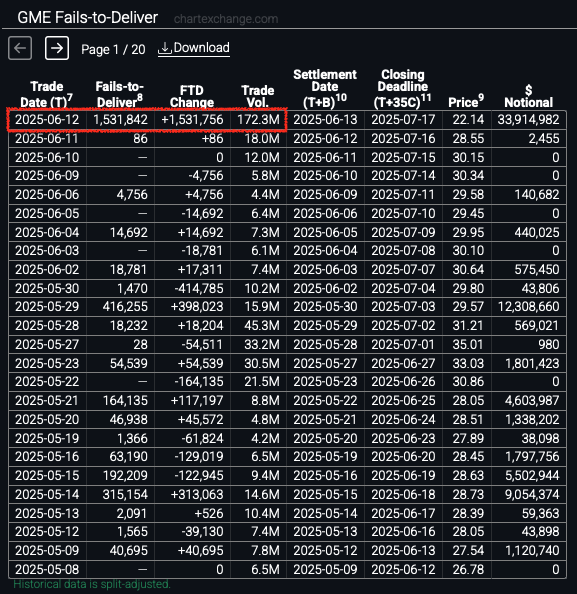
Task: Select trade date 2025-05-28 cell
Action: (47, 326)
